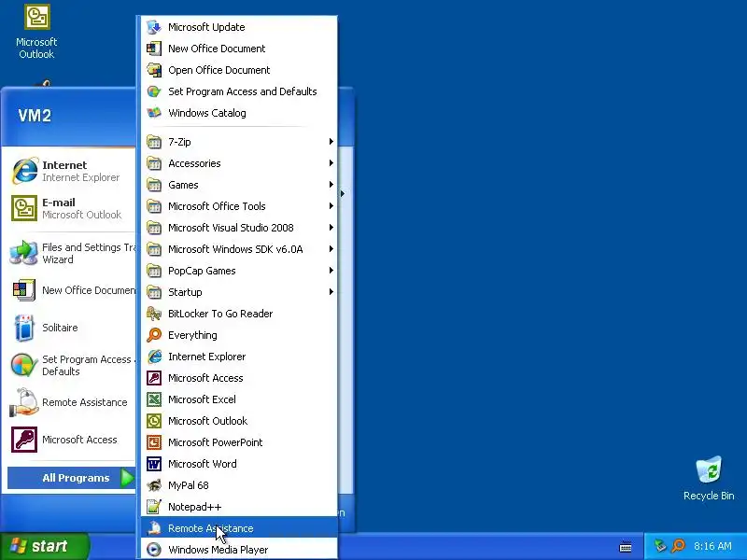747x560 pixels.
Task: Click the Open Office Document icon
Action: pyautogui.click(x=154, y=70)
